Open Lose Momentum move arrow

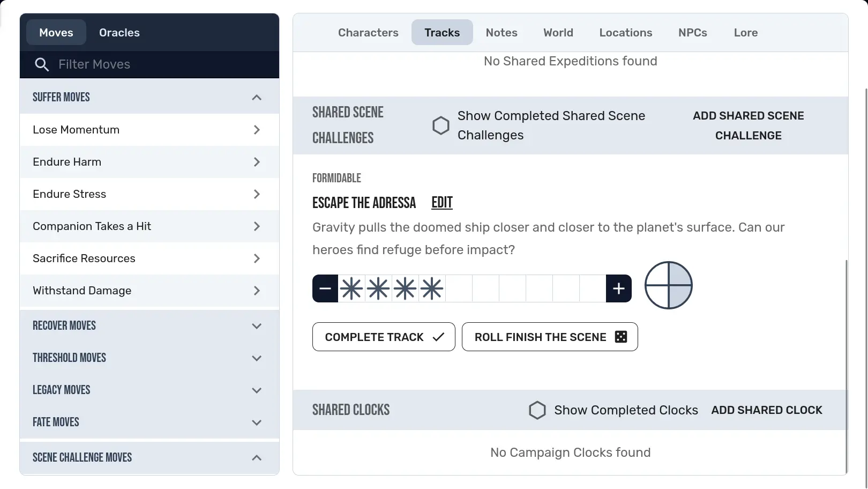click(257, 130)
